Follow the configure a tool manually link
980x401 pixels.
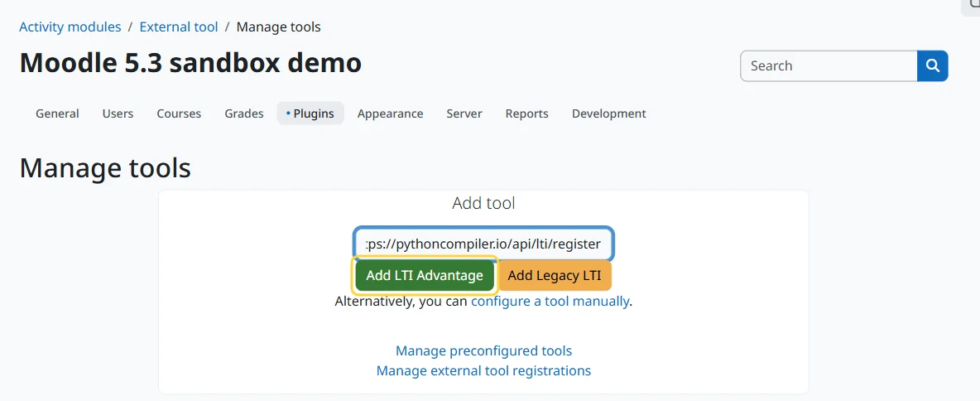point(550,301)
